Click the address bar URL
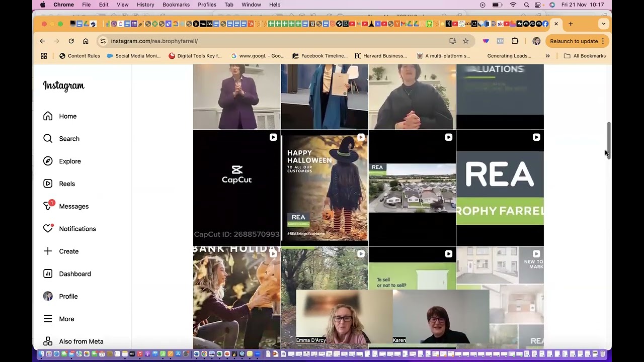 click(x=154, y=41)
